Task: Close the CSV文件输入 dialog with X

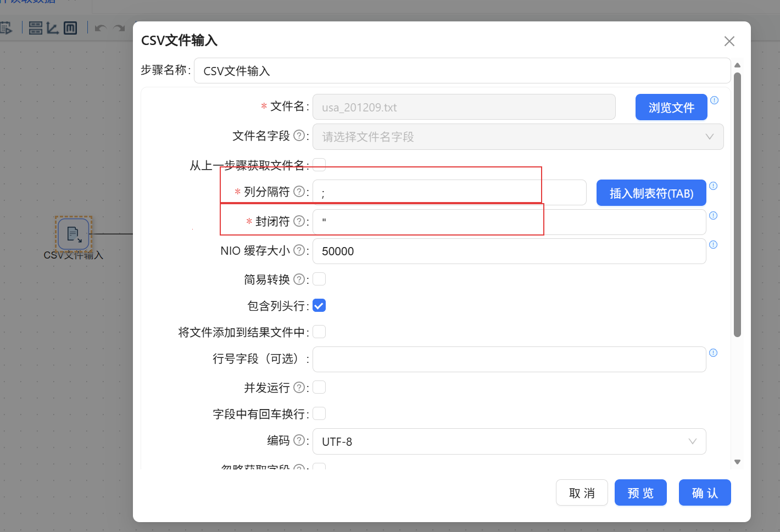Action: point(729,41)
